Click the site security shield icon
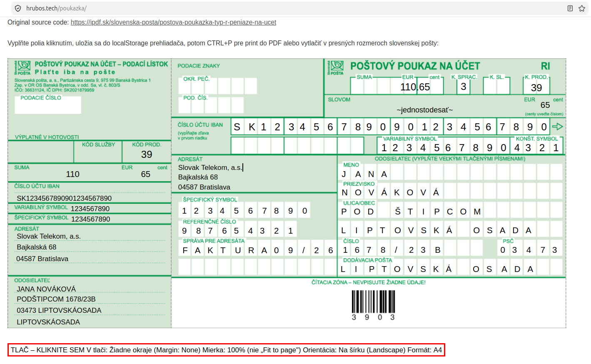Screen dimensions: 591x364 click(x=18, y=8)
